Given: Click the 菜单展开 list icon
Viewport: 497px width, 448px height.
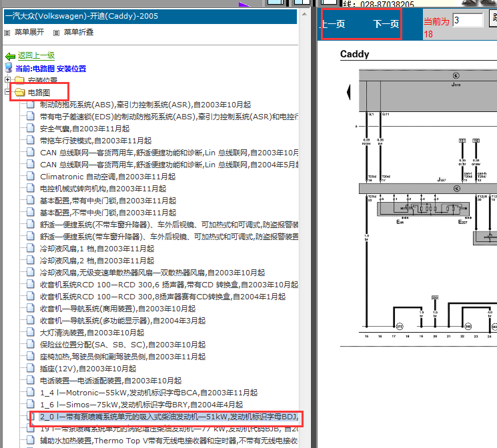Looking at the screenshot, I should pyautogui.click(x=7, y=33).
